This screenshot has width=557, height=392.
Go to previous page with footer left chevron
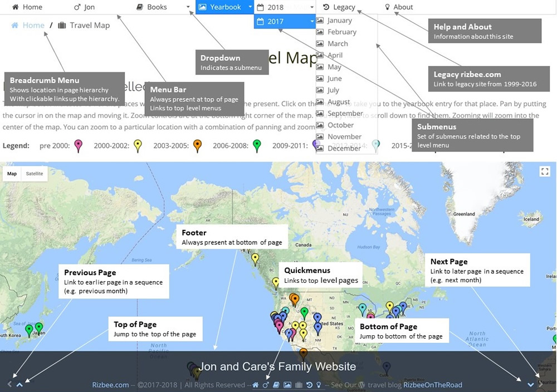click(x=9, y=384)
